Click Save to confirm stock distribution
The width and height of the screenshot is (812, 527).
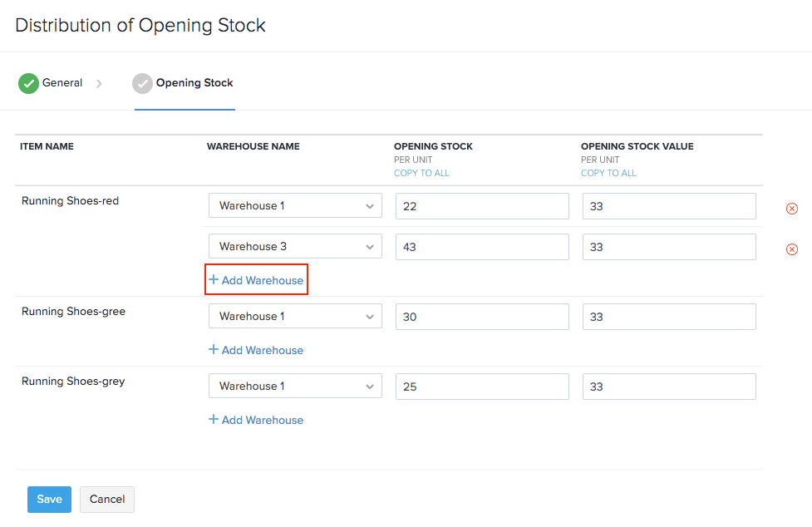[48, 500]
